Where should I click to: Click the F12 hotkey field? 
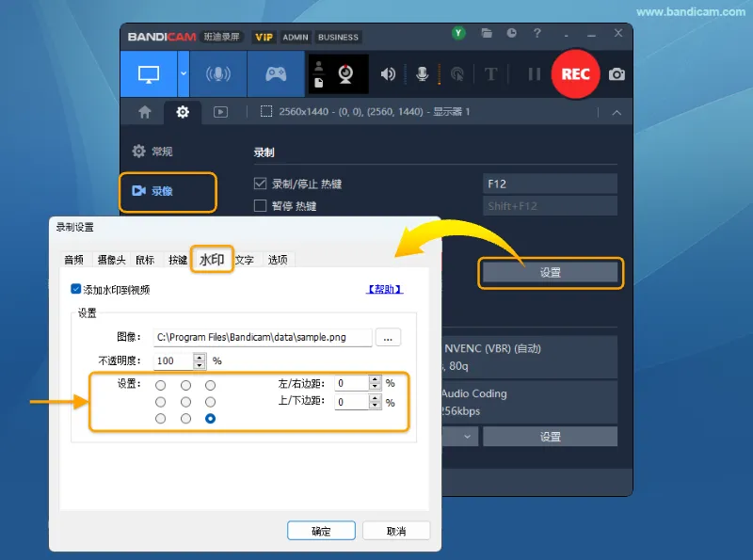550,184
